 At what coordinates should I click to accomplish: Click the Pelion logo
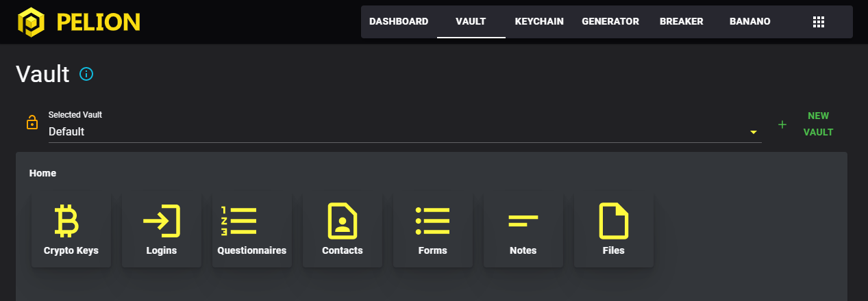pos(79,22)
